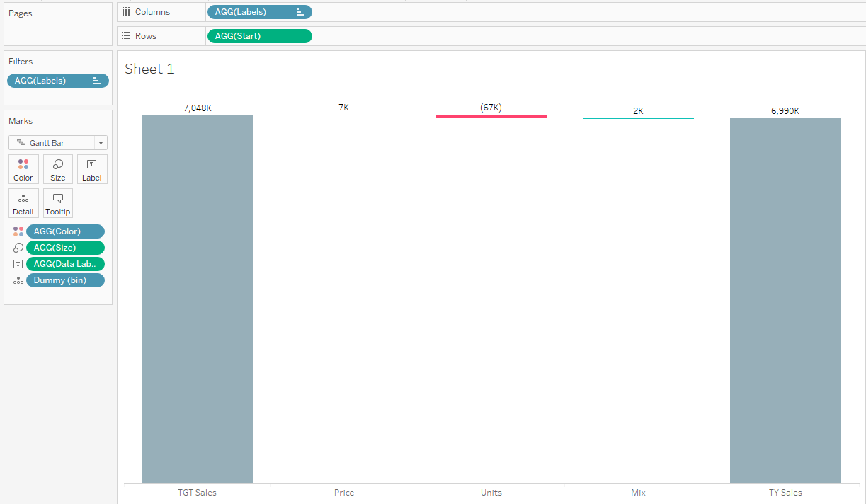
Task: Click the size icon beside AGG(Size)
Action: click(x=18, y=248)
